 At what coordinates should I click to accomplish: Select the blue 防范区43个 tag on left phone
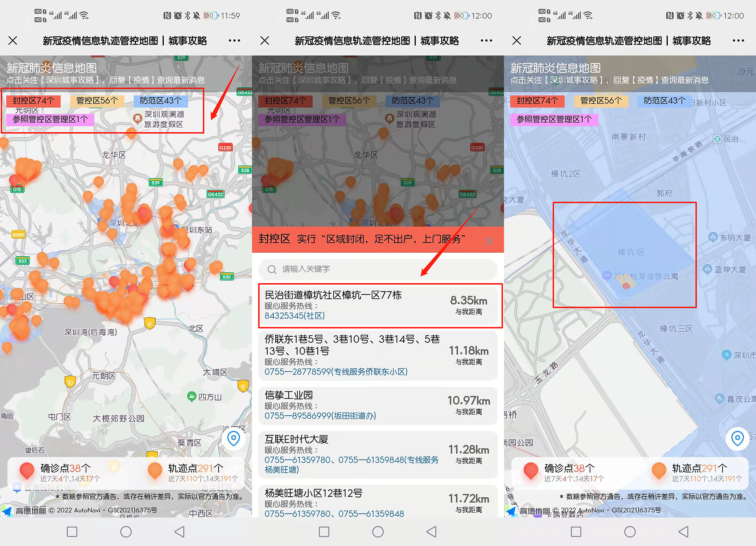click(x=161, y=101)
